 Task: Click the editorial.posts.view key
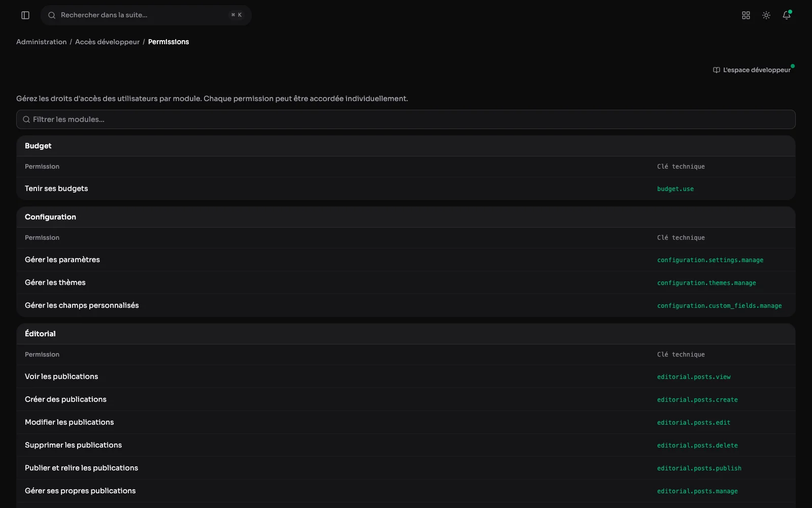pos(694,377)
